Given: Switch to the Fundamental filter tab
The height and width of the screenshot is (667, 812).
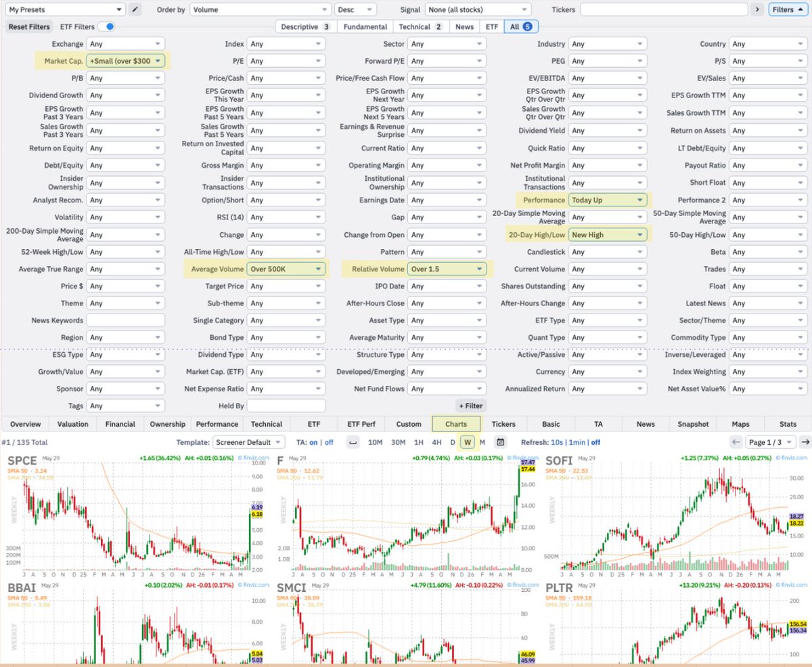Looking at the screenshot, I should point(365,26).
